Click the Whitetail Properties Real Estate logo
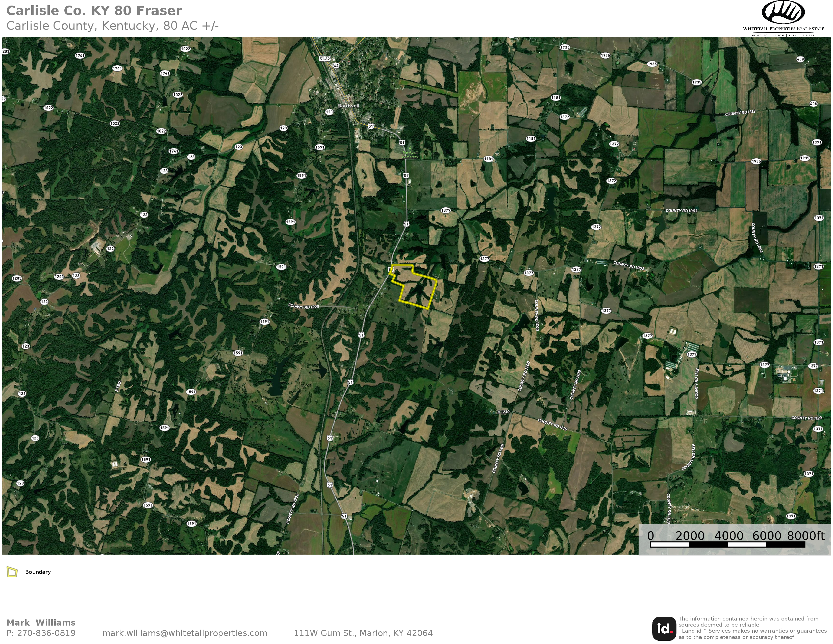This screenshot has width=833, height=644. pos(783,18)
